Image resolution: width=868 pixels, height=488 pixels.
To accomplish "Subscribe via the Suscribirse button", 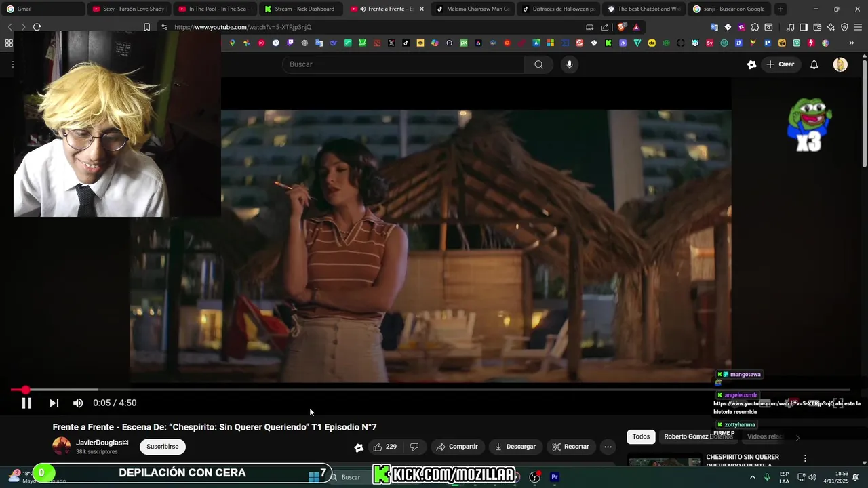I will pyautogui.click(x=163, y=447).
